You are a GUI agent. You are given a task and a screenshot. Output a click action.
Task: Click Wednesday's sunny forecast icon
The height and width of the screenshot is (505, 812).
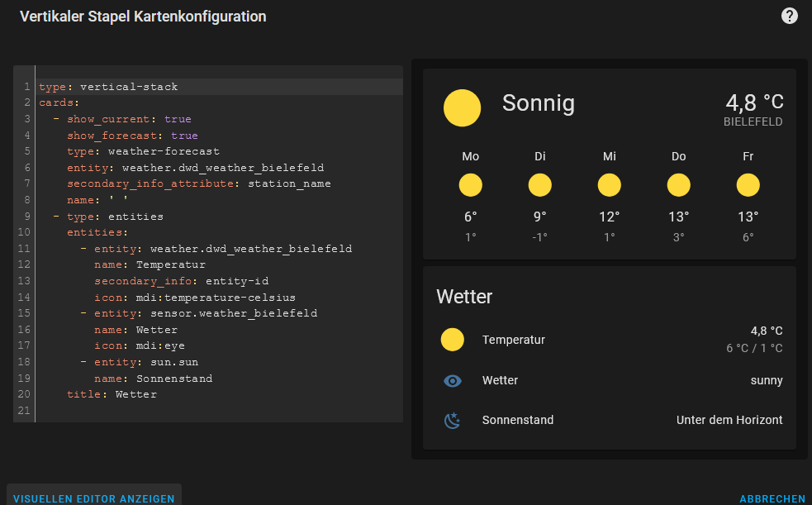609,185
